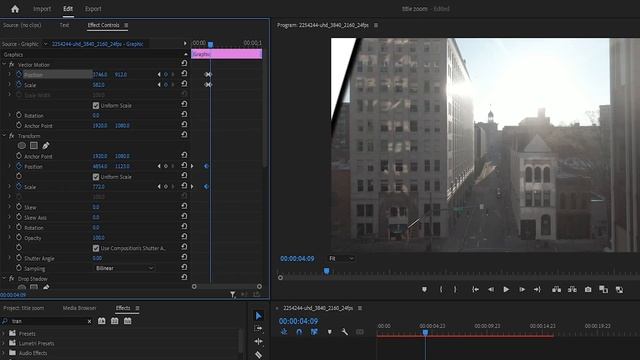Mark Out point

455,289
